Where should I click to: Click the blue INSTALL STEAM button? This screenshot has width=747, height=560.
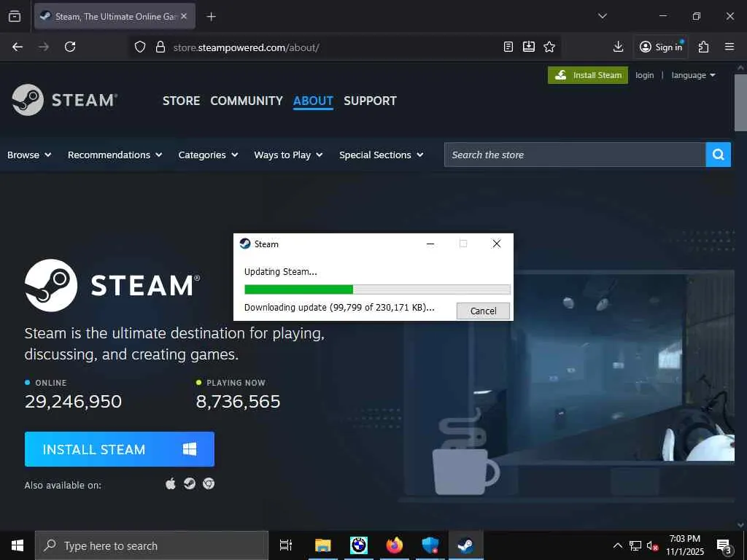click(x=120, y=449)
